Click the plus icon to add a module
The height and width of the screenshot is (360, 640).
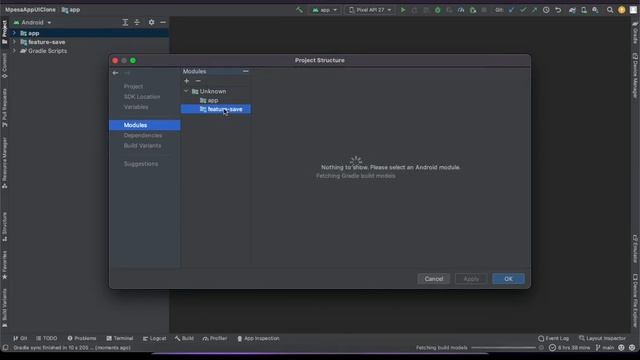187,81
